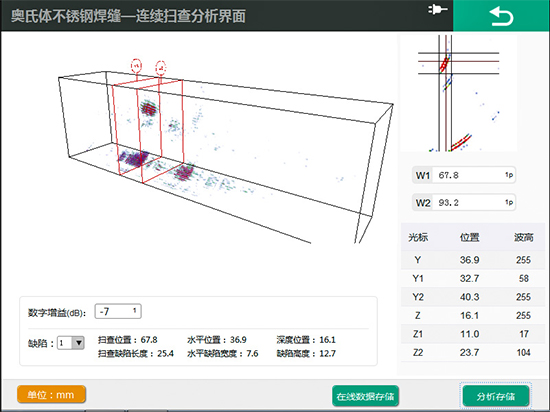The height and width of the screenshot is (412, 550).
Task: Open the defect number dropdown
Action: pos(71,343)
